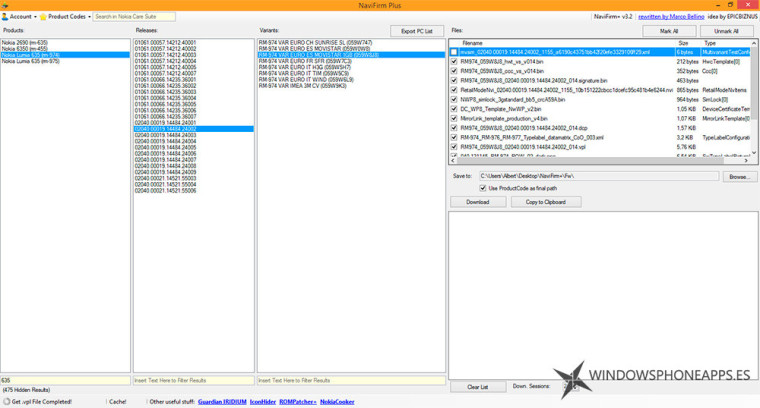The width and height of the screenshot is (760, 408).
Task: Click the Save to path field
Action: click(599, 176)
